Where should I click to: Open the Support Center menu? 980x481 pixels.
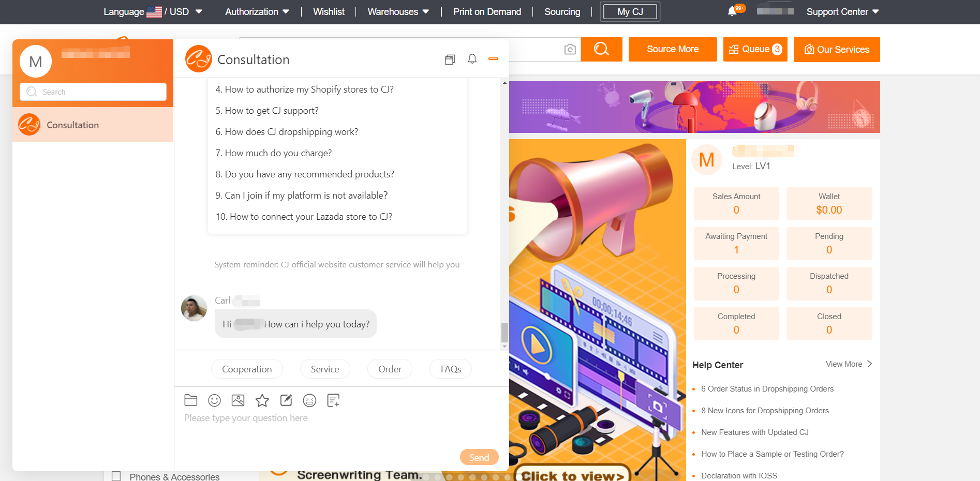pos(842,12)
